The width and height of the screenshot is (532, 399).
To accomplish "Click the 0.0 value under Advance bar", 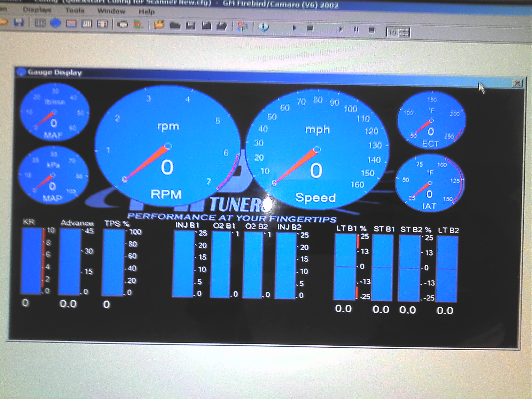I will click(68, 304).
